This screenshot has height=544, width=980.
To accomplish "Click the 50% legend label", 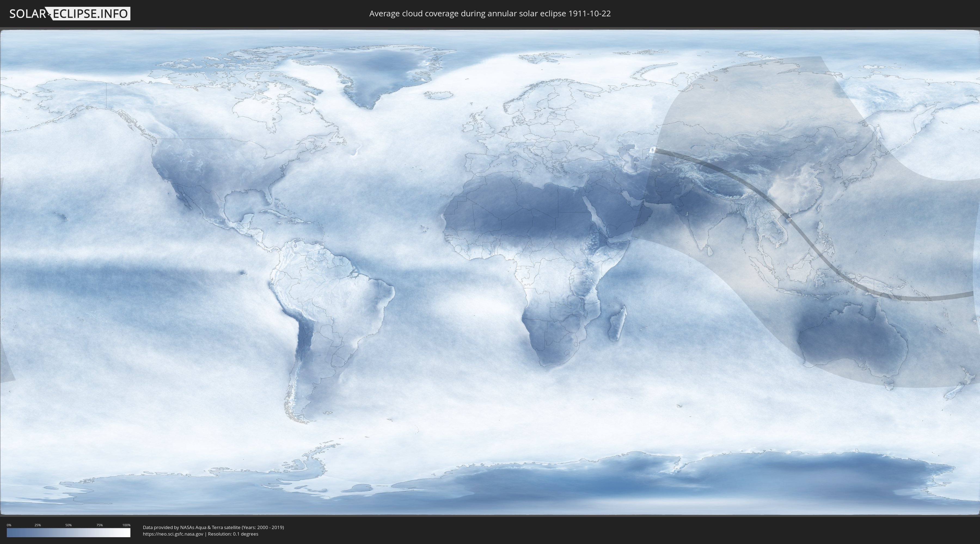I will point(69,525).
